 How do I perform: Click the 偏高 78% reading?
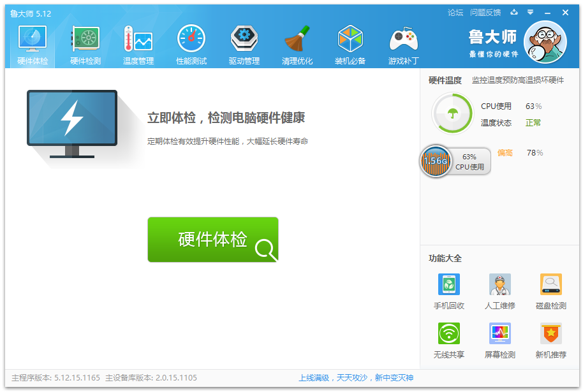pyautogui.click(x=520, y=153)
